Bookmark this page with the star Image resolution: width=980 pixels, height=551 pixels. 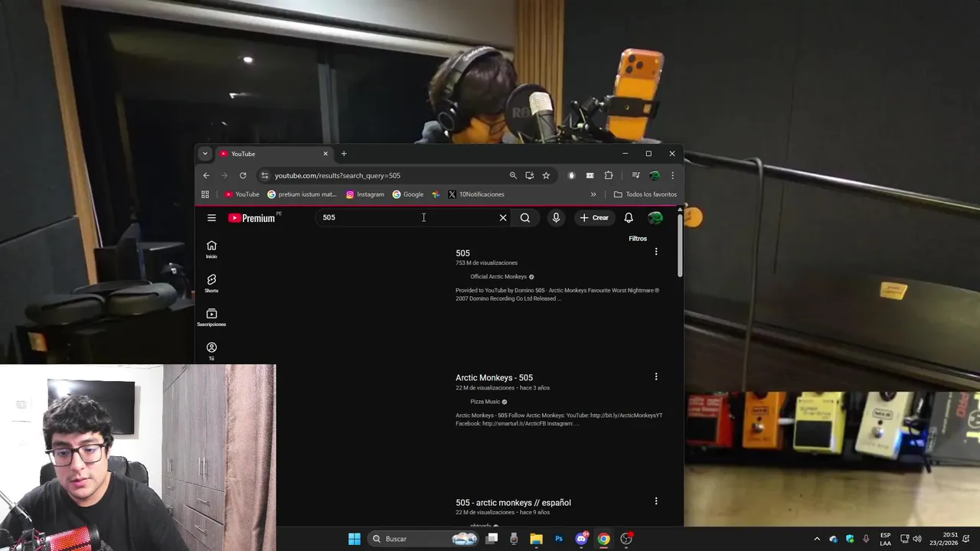pyautogui.click(x=546, y=176)
